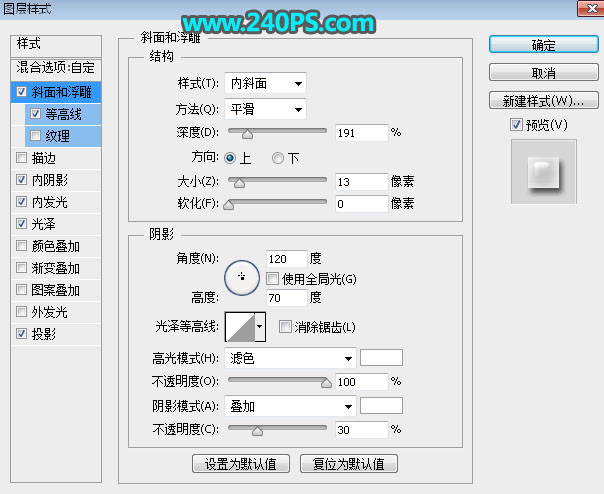This screenshot has width=604, height=494.
Task: Check 使用全局光 option
Action: point(272,279)
